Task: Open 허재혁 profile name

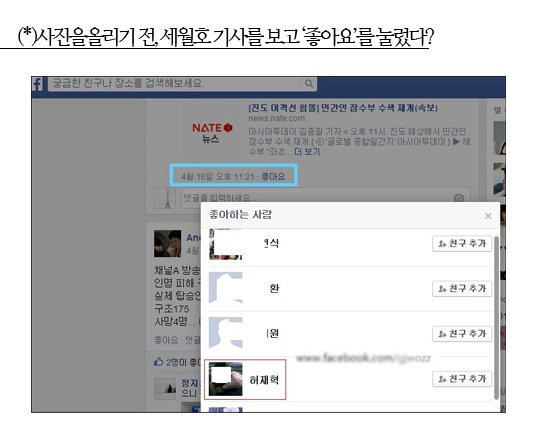Action: 264,380
